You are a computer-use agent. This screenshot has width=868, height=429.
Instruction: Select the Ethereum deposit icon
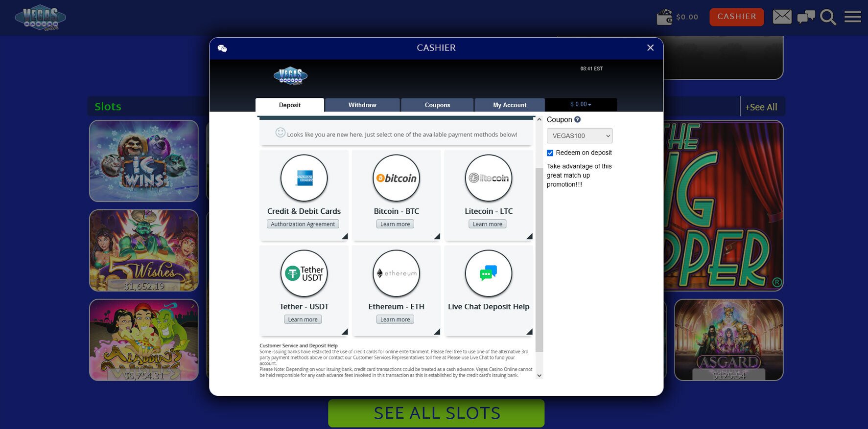[x=397, y=273]
